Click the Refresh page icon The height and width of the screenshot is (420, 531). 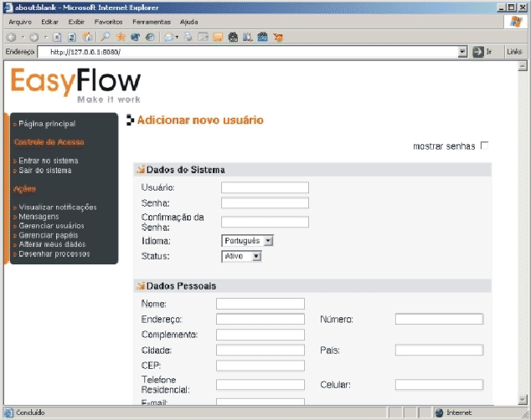click(72, 37)
